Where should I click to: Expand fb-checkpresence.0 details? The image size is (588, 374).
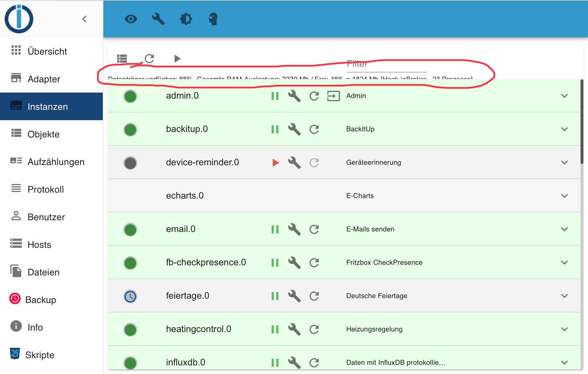coord(564,262)
